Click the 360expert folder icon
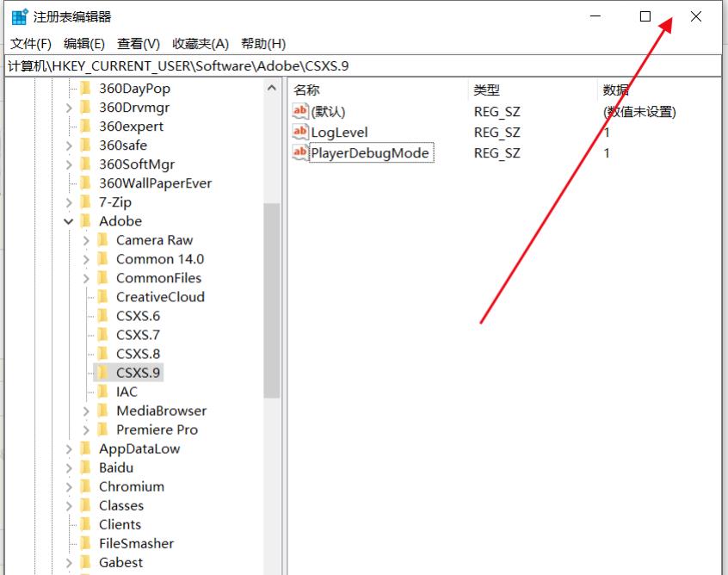This screenshot has height=575, width=728. (x=85, y=127)
